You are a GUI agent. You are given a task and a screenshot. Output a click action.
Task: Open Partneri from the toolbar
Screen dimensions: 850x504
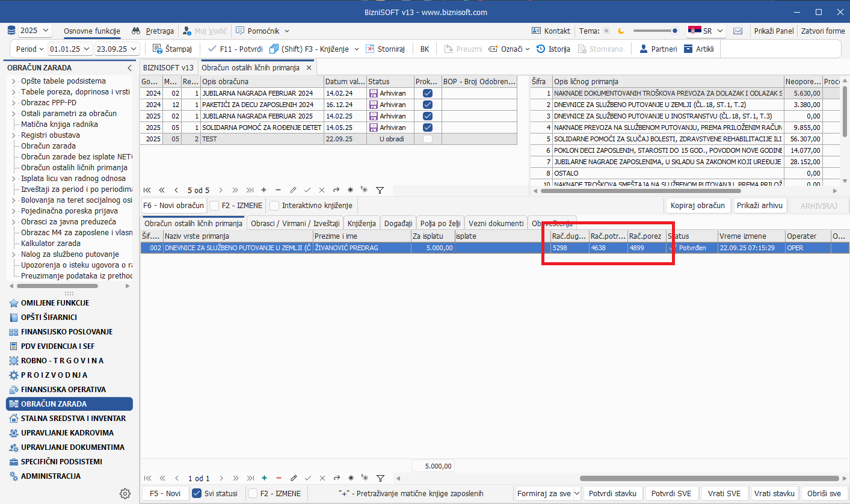point(643,49)
